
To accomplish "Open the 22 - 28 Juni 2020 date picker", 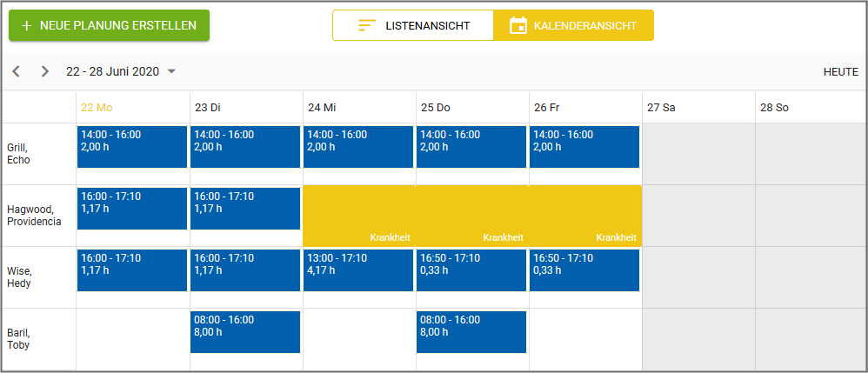I will [112, 71].
